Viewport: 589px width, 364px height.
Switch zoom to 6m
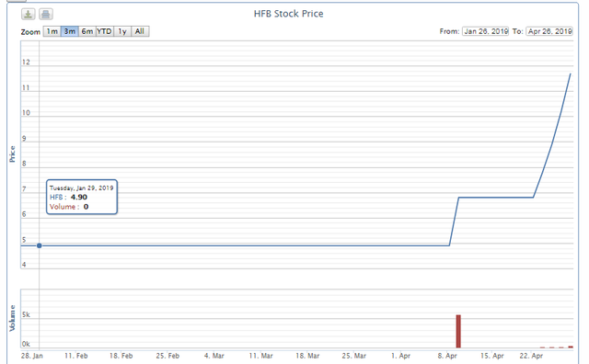(87, 31)
